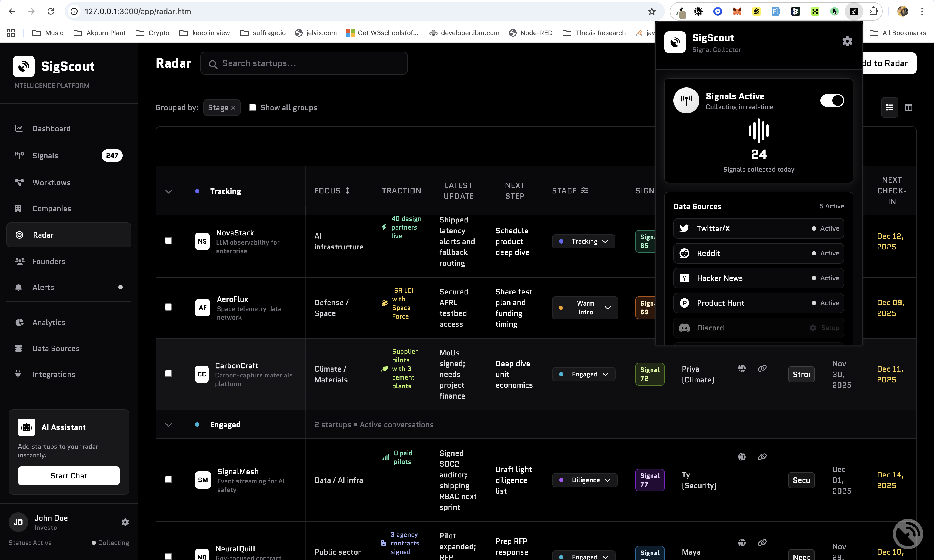Open the Dashboard from the sidebar

[51, 129]
